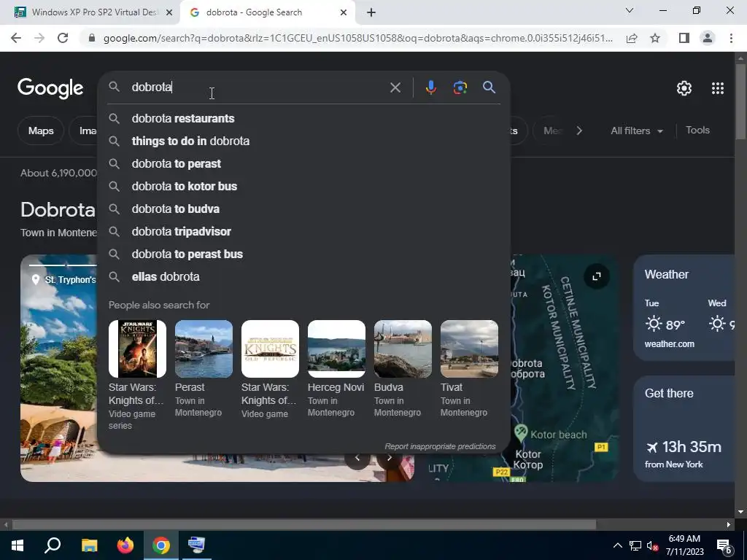Switch to Chrome in the taskbar
This screenshot has height=560, width=747.
coord(161,545)
